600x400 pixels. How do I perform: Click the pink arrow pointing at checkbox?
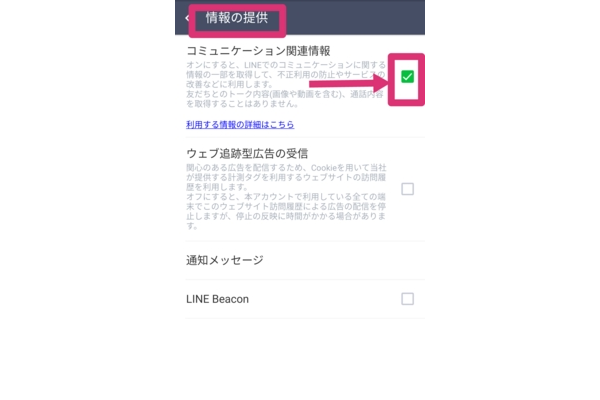pos(348,83)
